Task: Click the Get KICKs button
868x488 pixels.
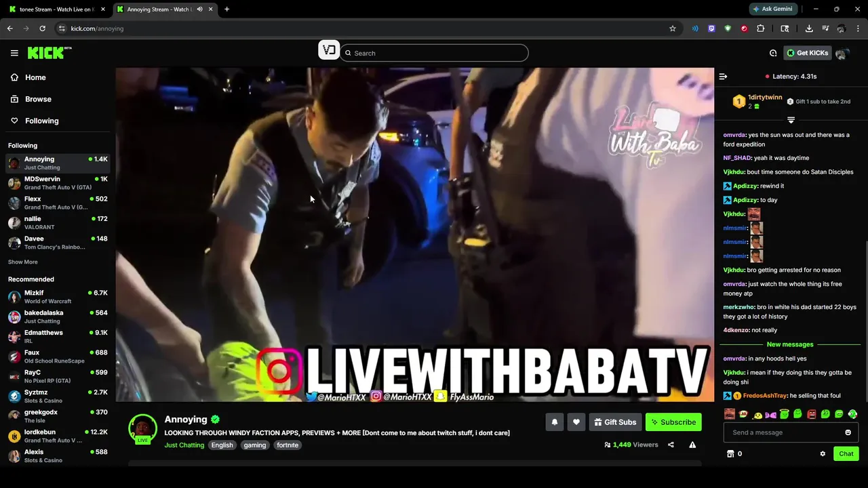Action: pos(808,53)
